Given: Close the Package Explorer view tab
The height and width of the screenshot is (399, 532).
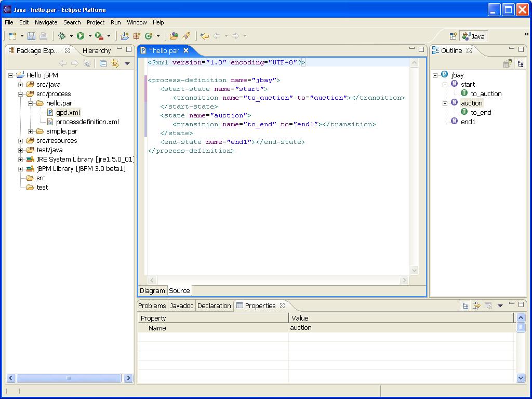Looking at the screenshot, I should tap(68, 50).
